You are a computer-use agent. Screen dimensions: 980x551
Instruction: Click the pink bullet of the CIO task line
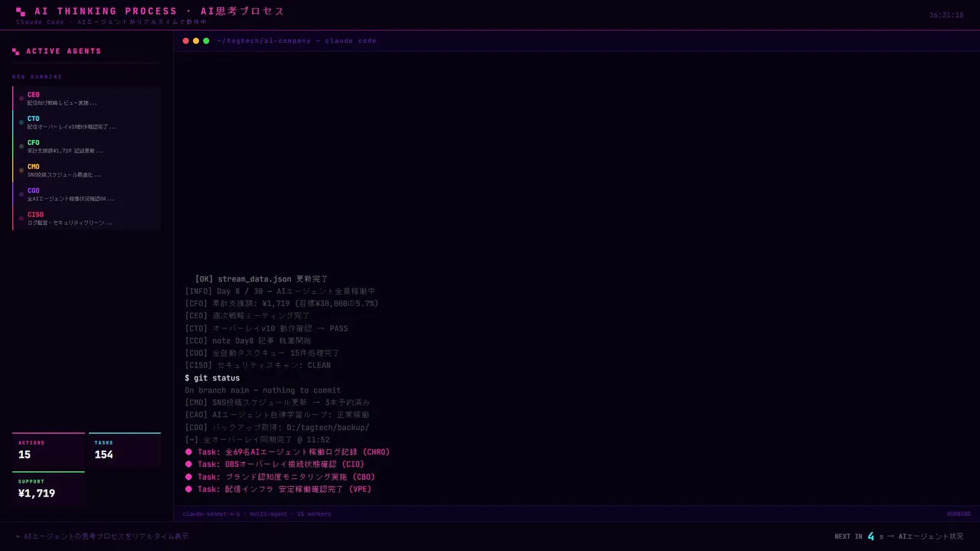188,464
